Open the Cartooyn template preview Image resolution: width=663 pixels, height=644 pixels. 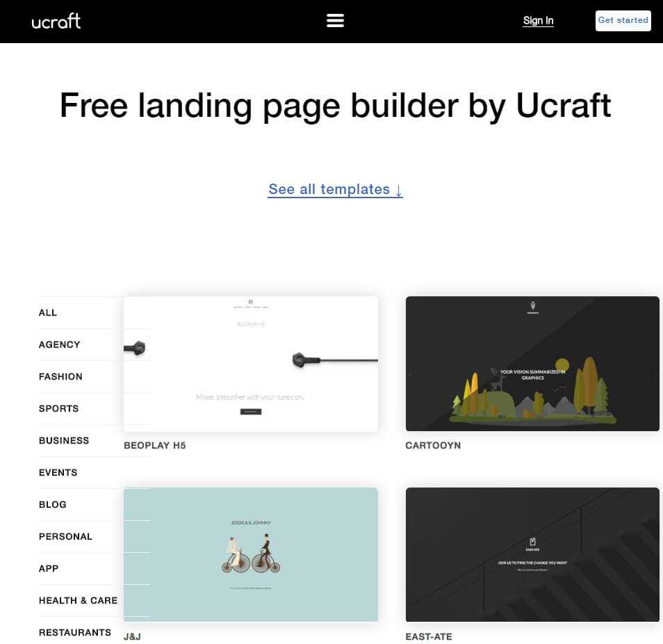[x=532, y=364]
